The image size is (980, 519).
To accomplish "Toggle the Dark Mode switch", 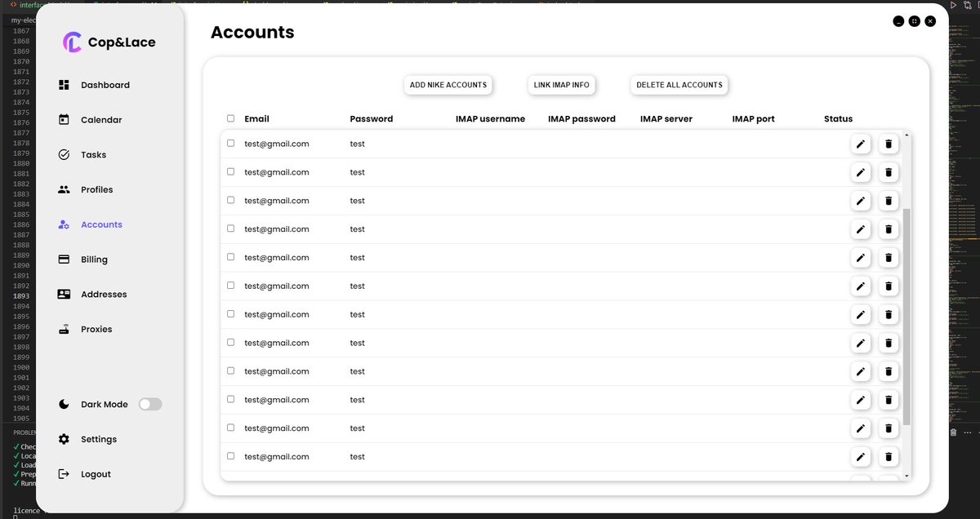I will pyautogui.click(x=150, y=404).
